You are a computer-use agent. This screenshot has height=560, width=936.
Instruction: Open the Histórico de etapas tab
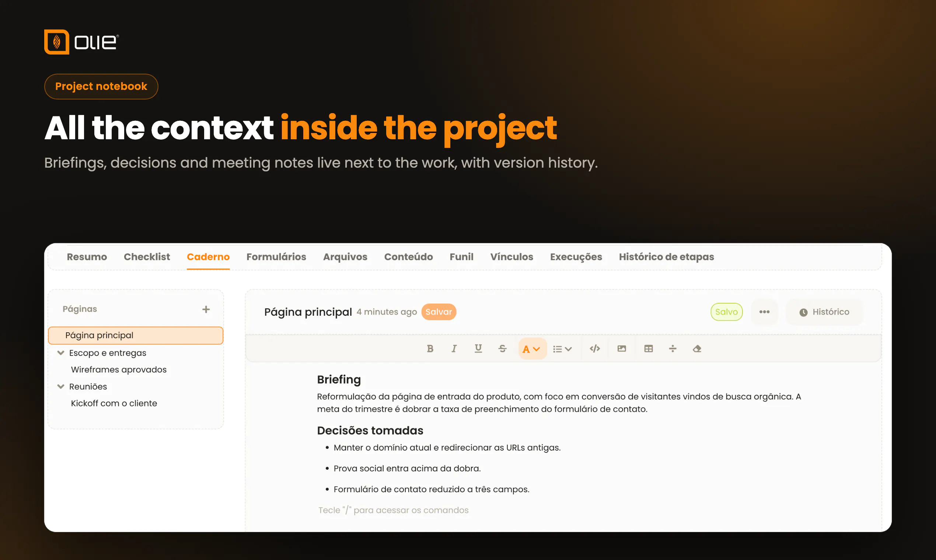[666, 257]
